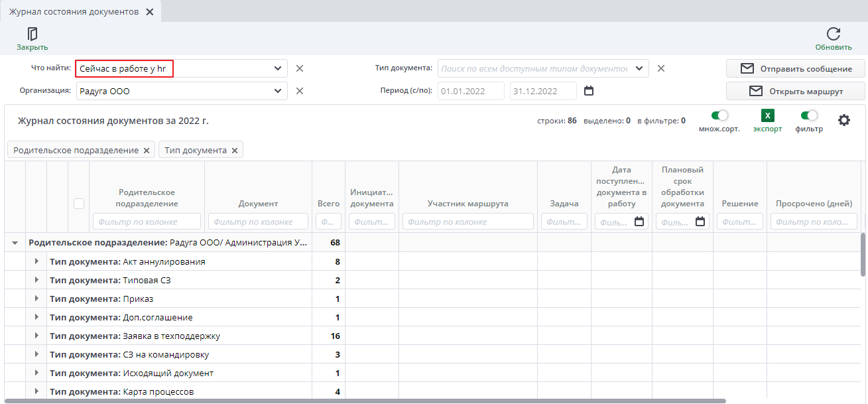This screenshot has width=868, height=404.
Task: Check the select-all checkbox in header
Action: point(79,204)
